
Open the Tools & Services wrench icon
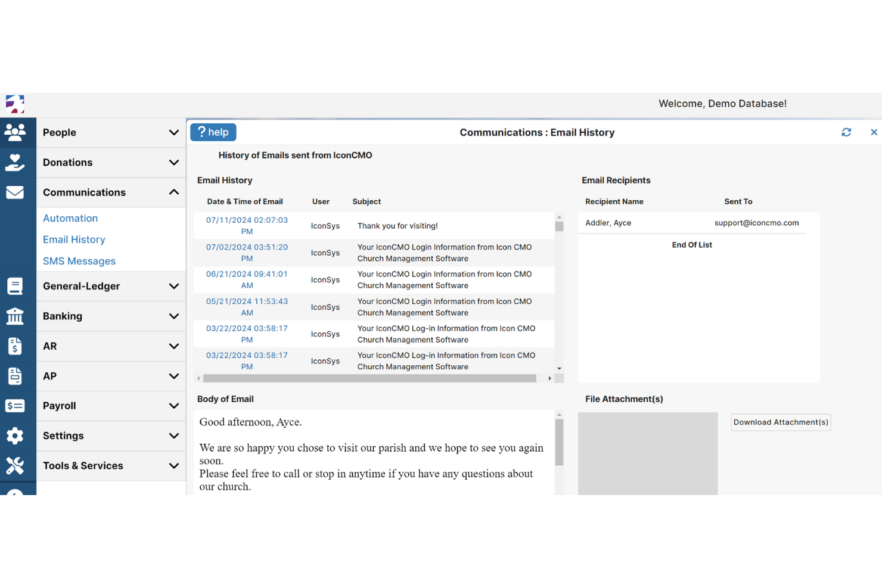click(x=15, y=465)
